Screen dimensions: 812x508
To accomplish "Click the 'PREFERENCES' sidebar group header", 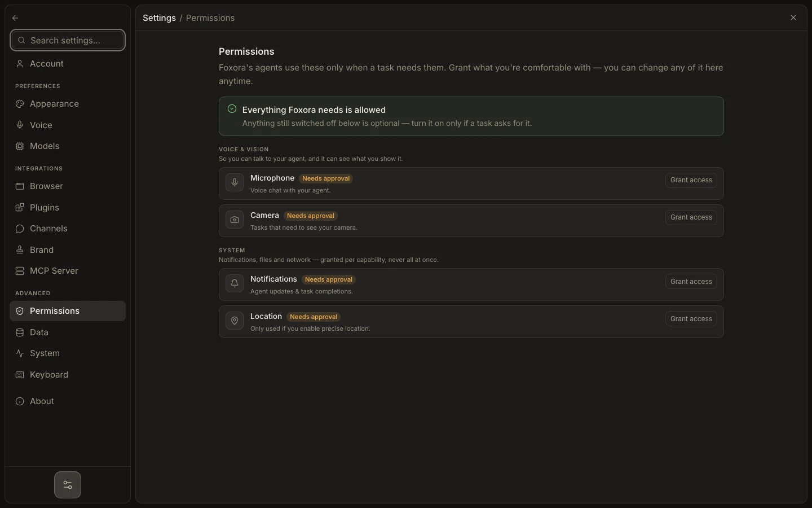I will coord(38,86).
